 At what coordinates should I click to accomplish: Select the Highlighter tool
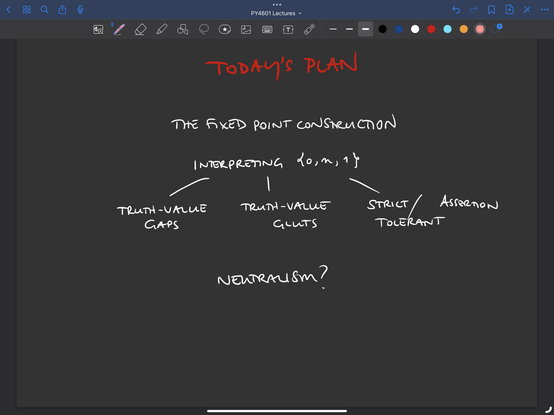coord(161,29)
